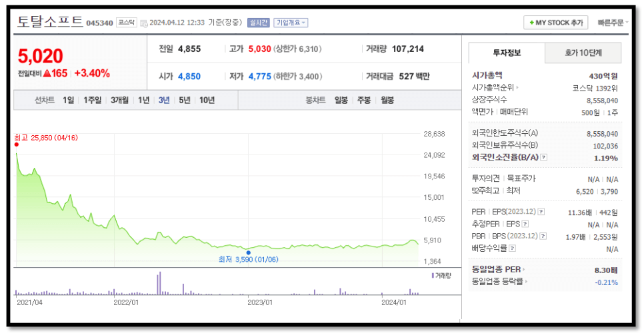
Task: Click the 상장주식수 8,558,040 value
Action: point(602,101)
